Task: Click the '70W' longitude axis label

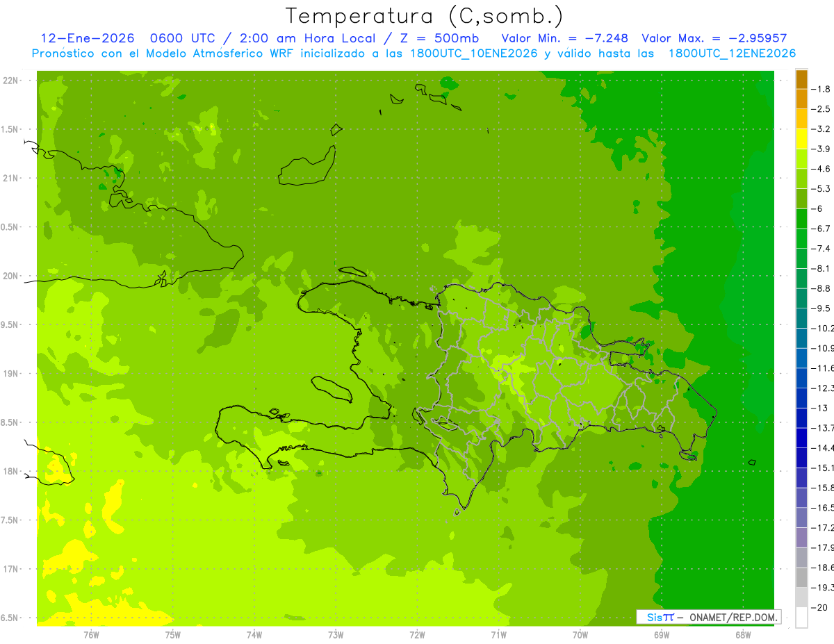Action: [580, 634]
